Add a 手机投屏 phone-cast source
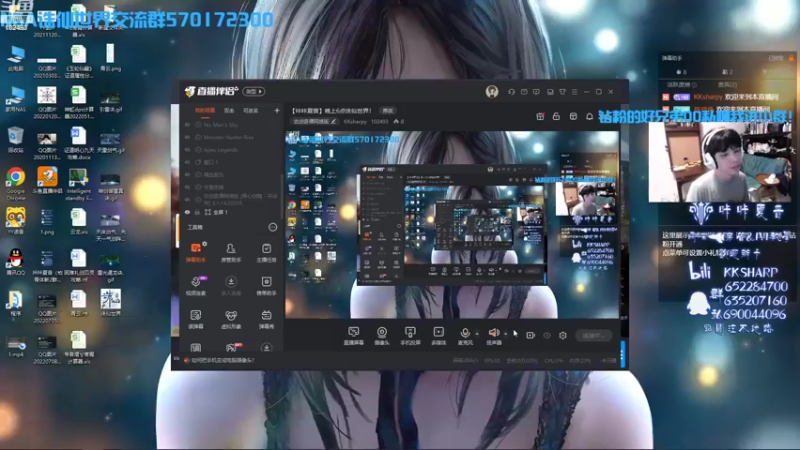Screen dimensions: 800x450 click(x=410, y=336)
